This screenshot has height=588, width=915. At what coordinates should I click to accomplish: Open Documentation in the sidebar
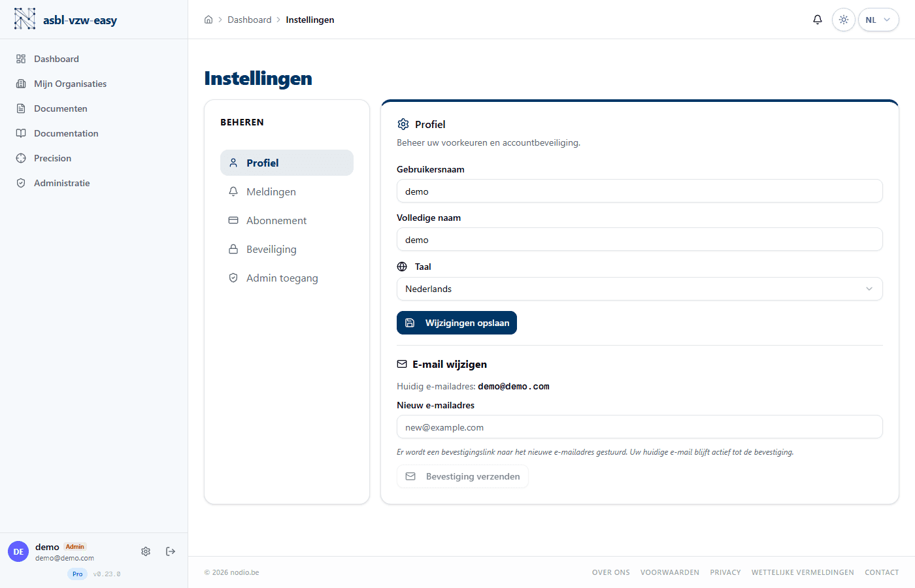coord(93,133)
